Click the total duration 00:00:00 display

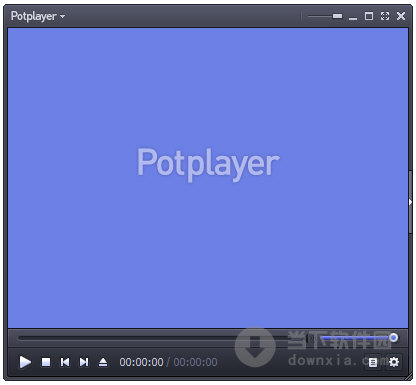[x=195, y=362]
